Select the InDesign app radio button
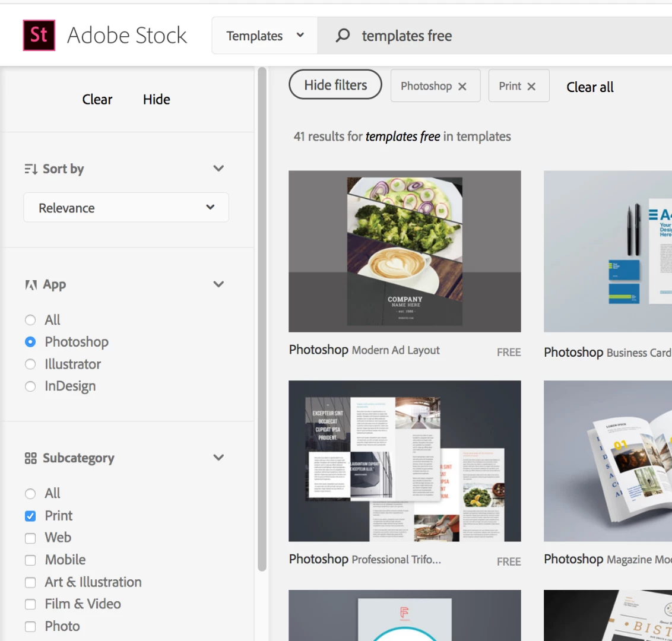Image resolution: width=672 pixels, height=641 pixels. (x=30, y=386)
